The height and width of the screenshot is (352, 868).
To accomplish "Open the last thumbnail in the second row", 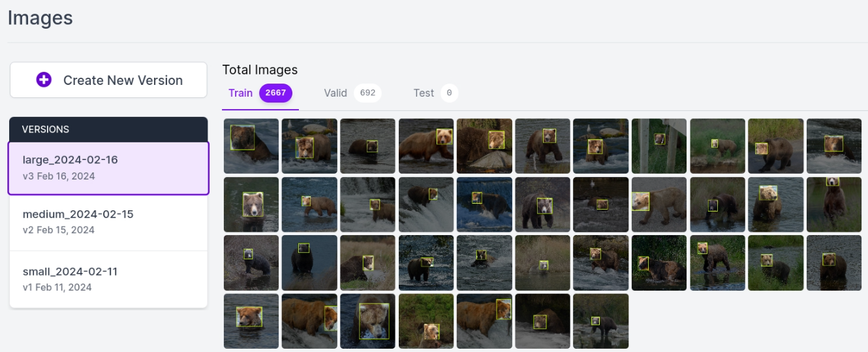I will [834, 204].
